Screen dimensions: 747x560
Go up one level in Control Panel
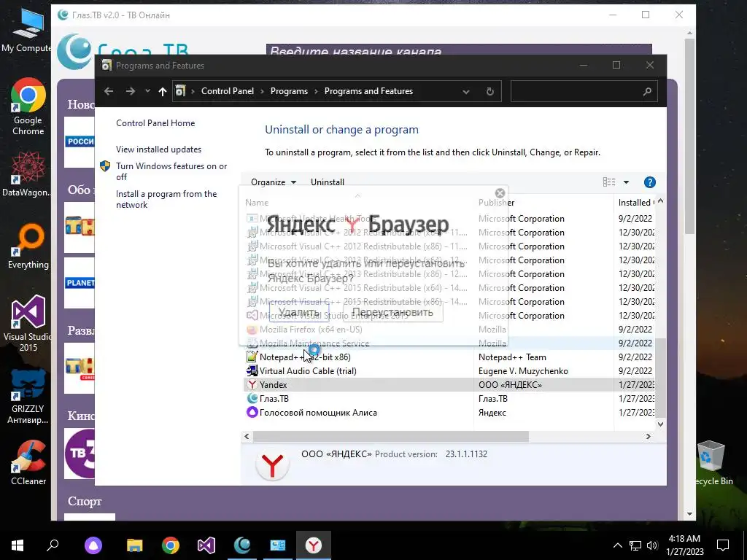[x=163, y=91]
